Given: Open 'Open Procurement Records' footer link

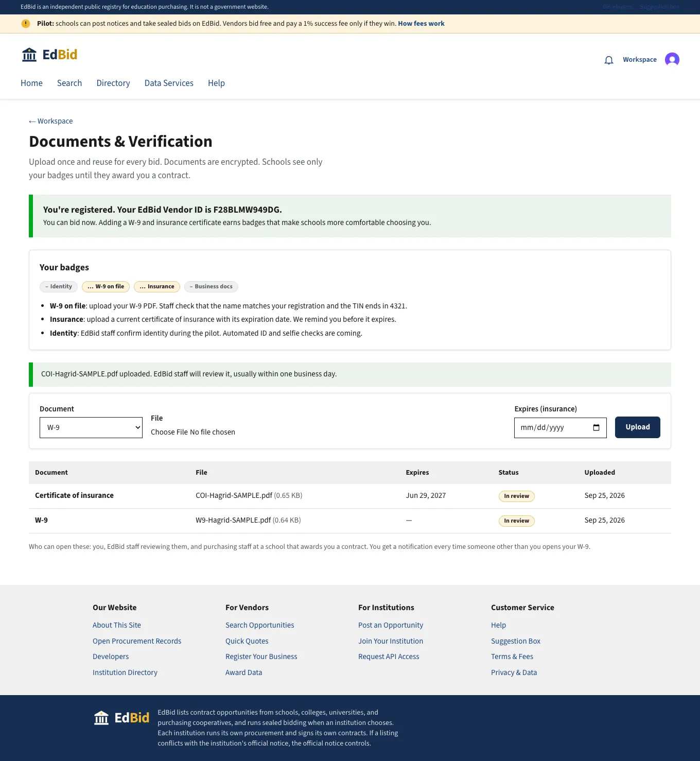Looking at the screenshot, I should point(137,642).
